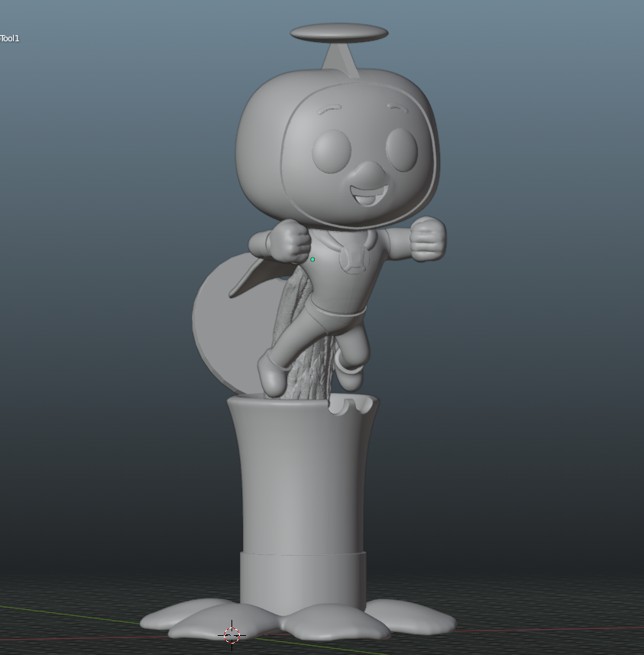Click the circular emblem on the character's chest
This screenshot has width=644, height=655.
tap(354, 258)
